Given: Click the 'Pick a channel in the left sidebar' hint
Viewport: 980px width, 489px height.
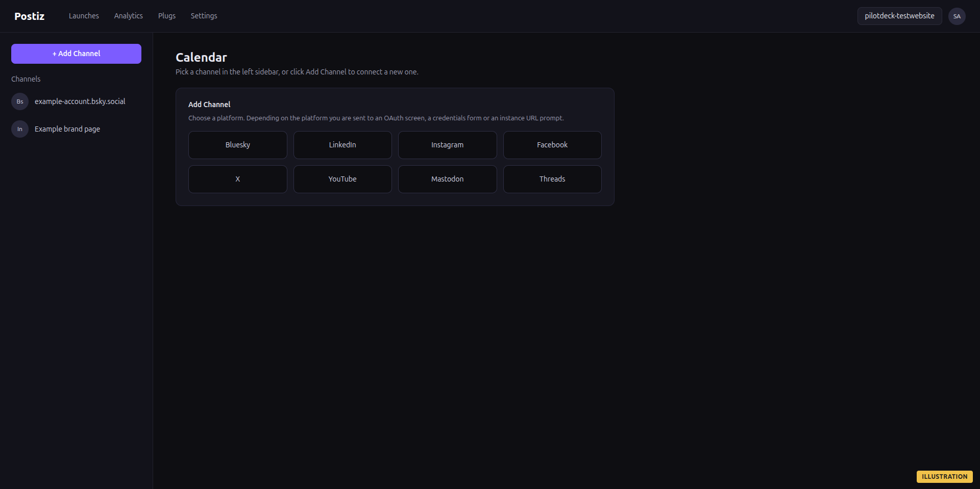Looking at the screenshot, I should (297, 72).
